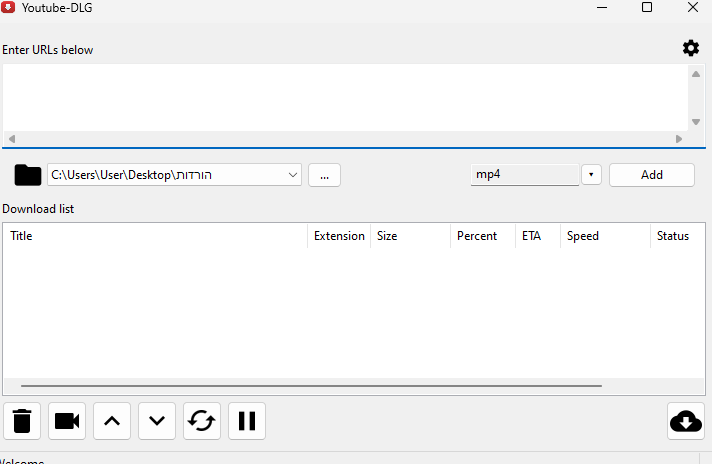Play the item using the video camera icon
This screenshot has height=464, width=712.
point(67,421)
